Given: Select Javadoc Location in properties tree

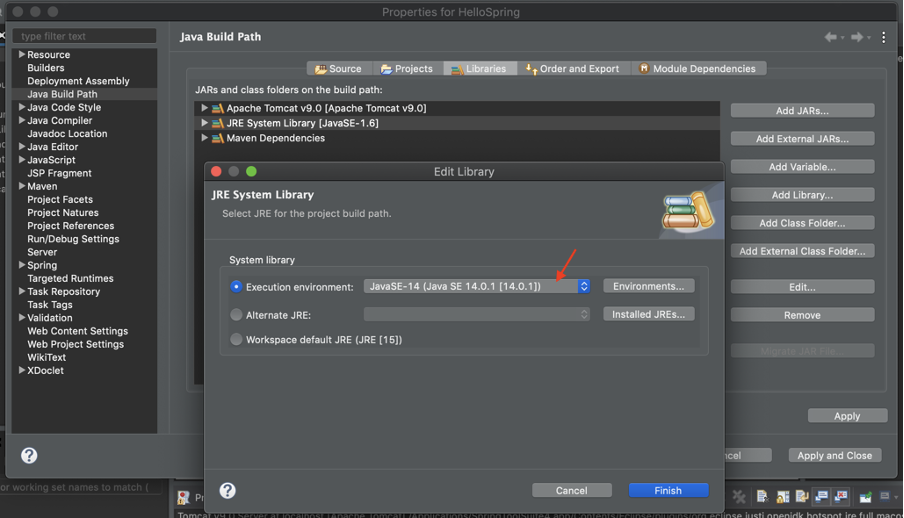Looking at the screenshot, I should coord(67,133).
